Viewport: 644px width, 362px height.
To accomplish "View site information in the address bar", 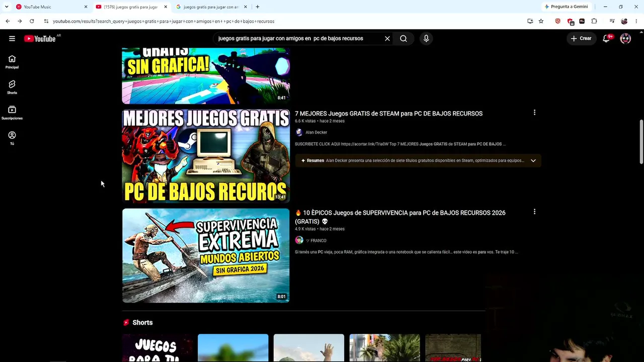I will click(46, 21).
